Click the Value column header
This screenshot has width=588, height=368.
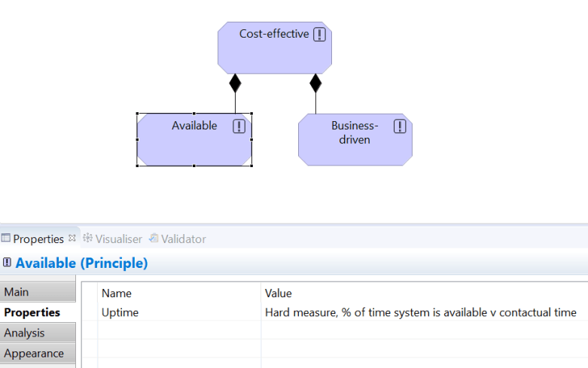pyautogui.click(x=278, y=293)
